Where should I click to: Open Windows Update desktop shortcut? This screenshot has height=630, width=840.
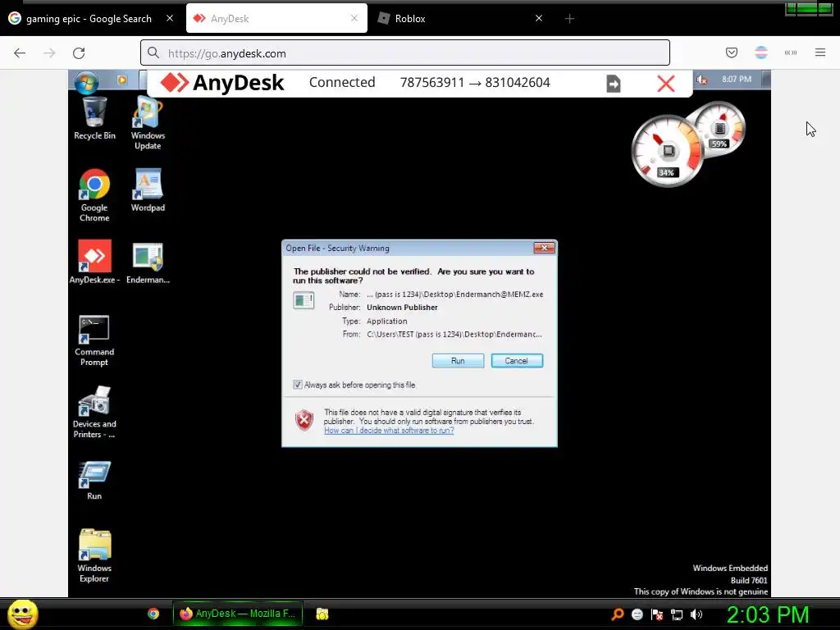point(148,123)
